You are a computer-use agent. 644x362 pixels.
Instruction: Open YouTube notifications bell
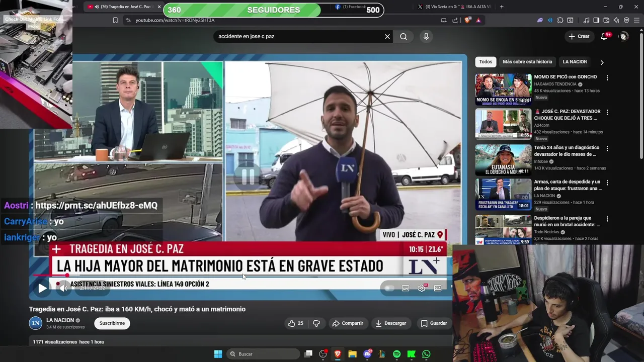coord(605,36)
